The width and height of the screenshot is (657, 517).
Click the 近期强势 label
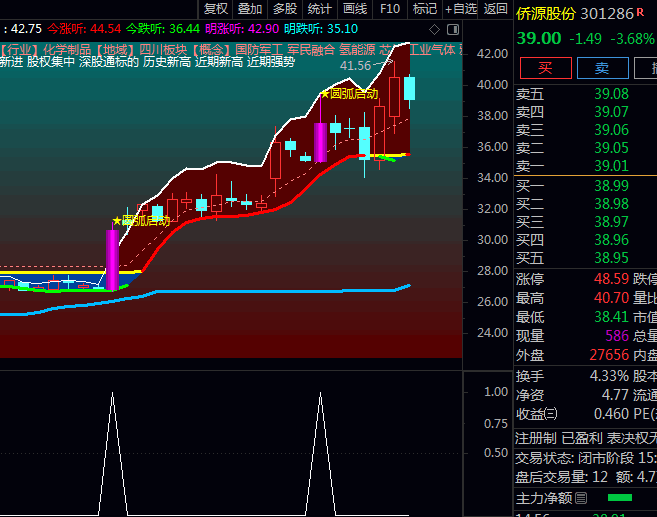[x=271, y=62]
